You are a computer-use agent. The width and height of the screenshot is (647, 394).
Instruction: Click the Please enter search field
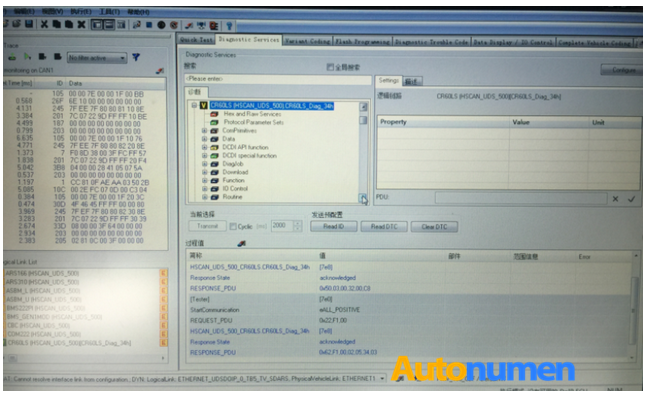coord(278,79)
